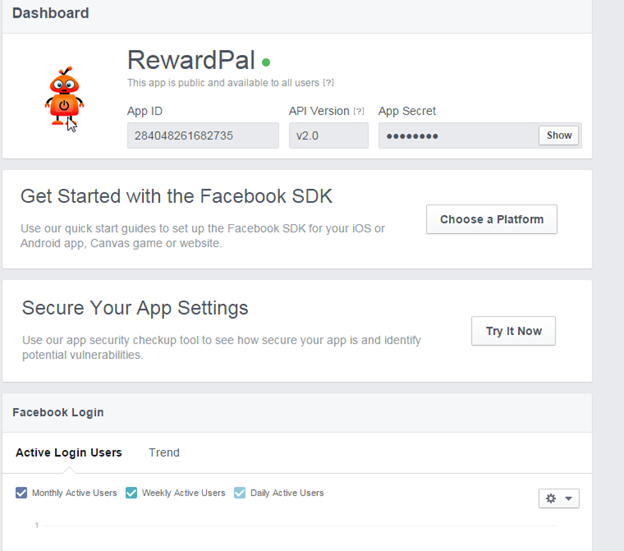Screen dimensions: 624x551
Task: Click the masked App Secret field
Action: pyautogui.click(x=458, y=136)
